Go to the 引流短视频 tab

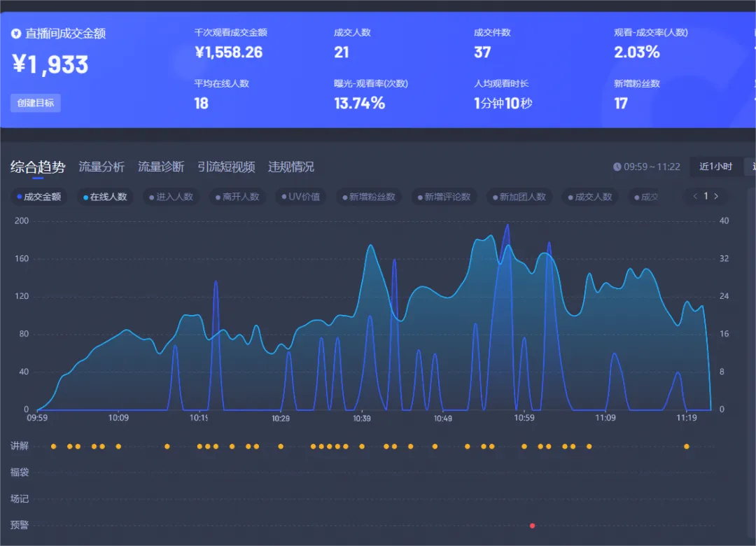pos(226,167)
